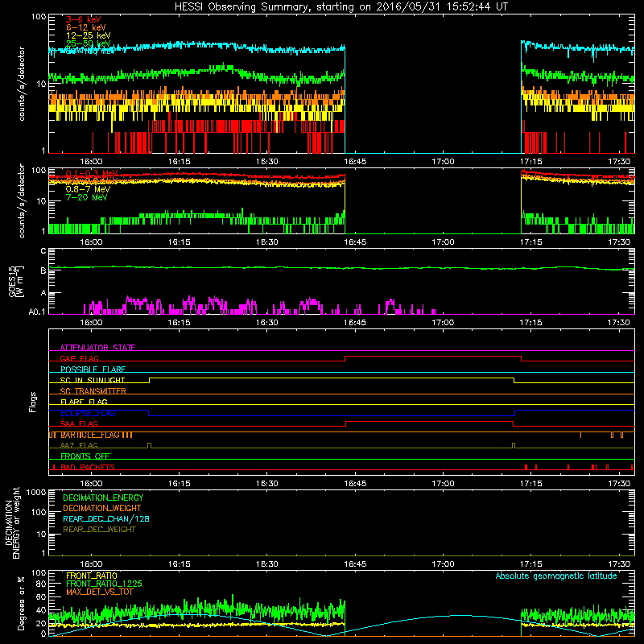Select the BAD_PACKETS flag label

88,467
